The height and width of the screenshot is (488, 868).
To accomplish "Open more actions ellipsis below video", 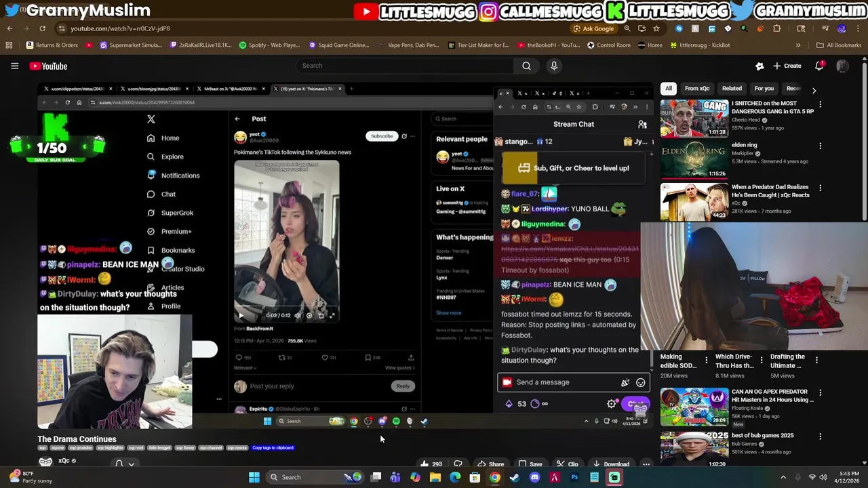I will click(x=646, y=464).
